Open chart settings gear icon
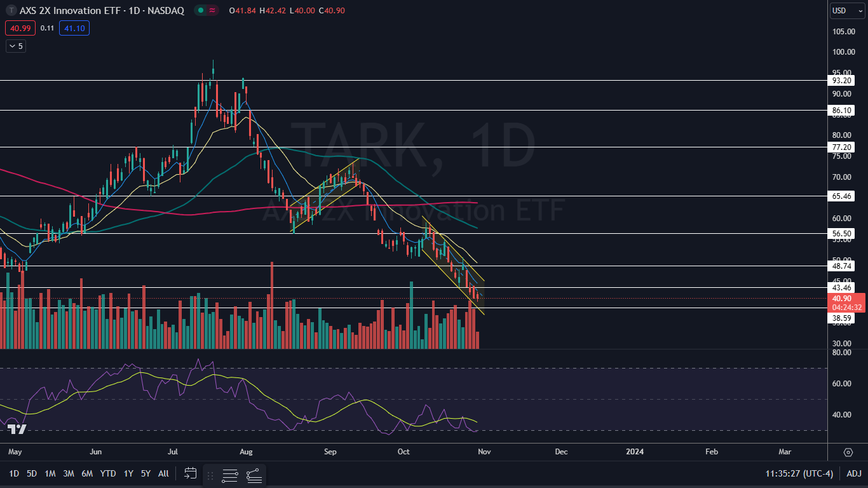This screenshot has height=488, width=868. [x=848, y=452]
